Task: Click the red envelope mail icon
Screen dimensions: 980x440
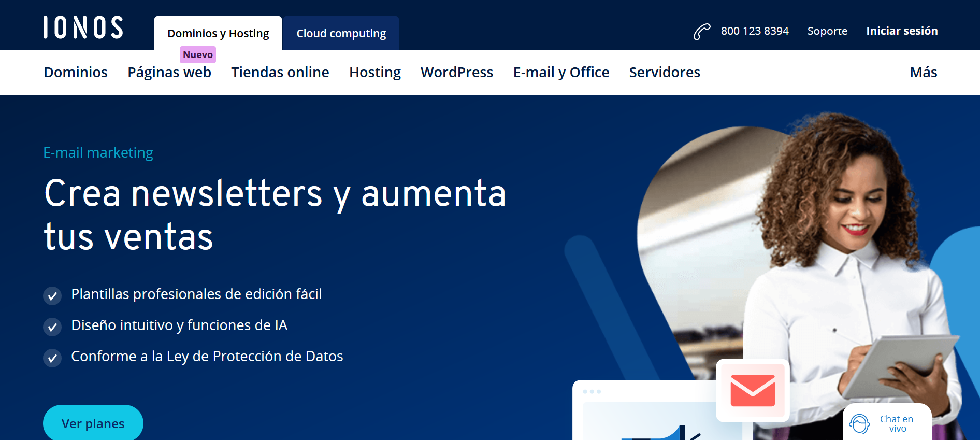Action: point(753,390)
